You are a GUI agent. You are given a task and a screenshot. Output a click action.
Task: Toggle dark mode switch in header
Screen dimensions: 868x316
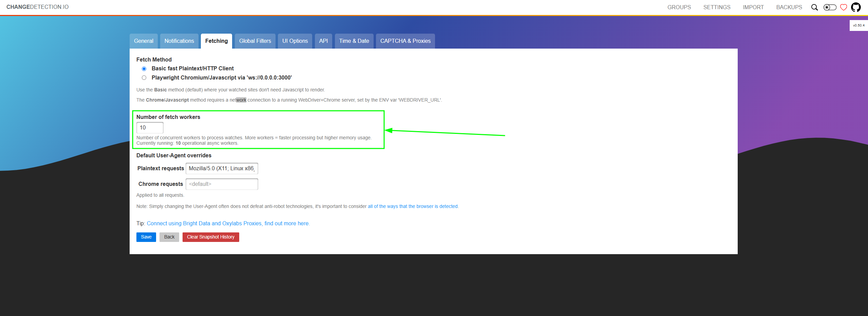pyautogui.click(x=830, y=7)
